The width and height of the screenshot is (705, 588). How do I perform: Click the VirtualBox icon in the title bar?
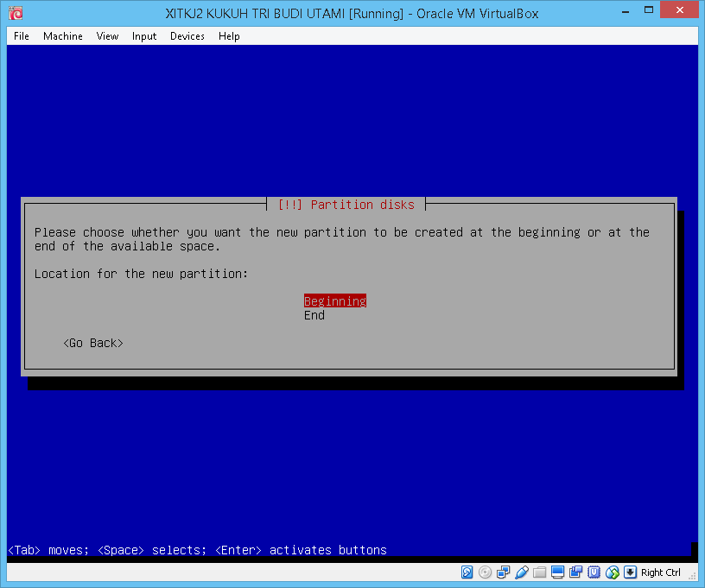[16, 13]
